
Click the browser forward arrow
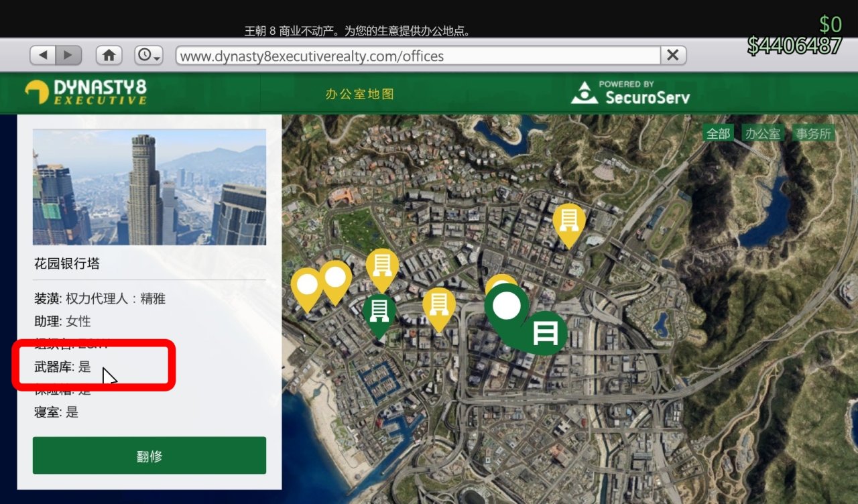pos(68,56)
